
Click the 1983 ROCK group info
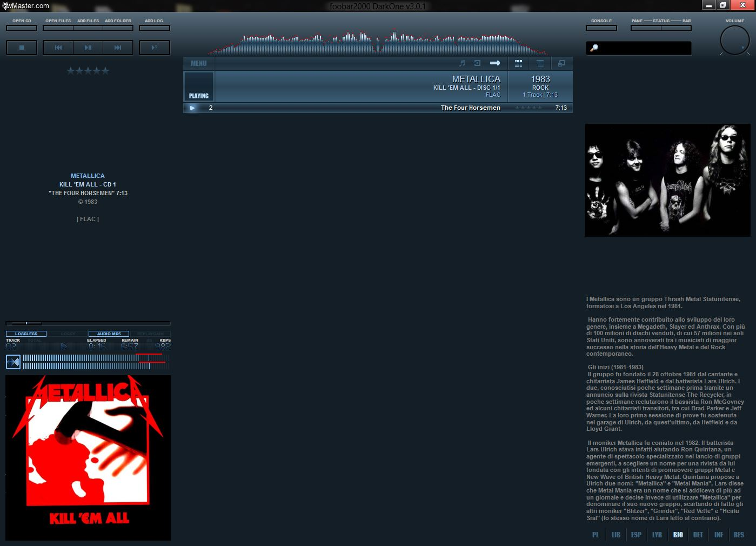pyautogui.click(x=540, y=86)
